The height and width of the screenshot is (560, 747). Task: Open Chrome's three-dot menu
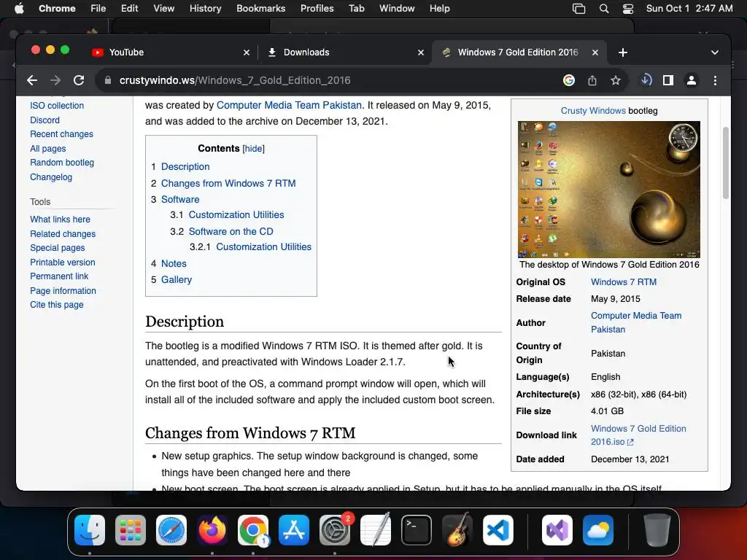point(715,80)
